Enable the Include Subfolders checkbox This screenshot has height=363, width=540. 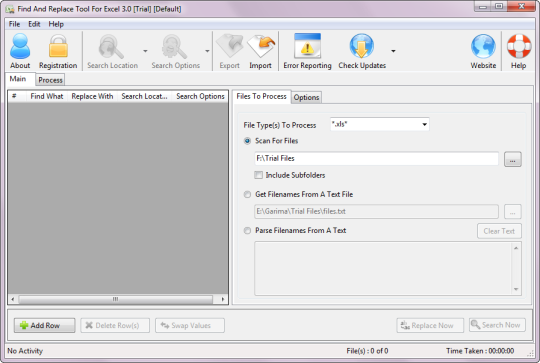click(x=258, y=175)
